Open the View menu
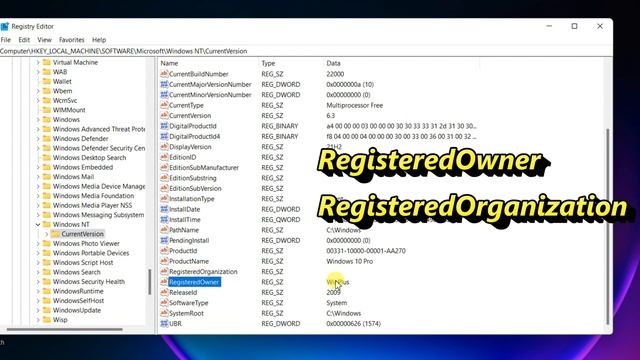640x360 pixels. coord(44,40)
